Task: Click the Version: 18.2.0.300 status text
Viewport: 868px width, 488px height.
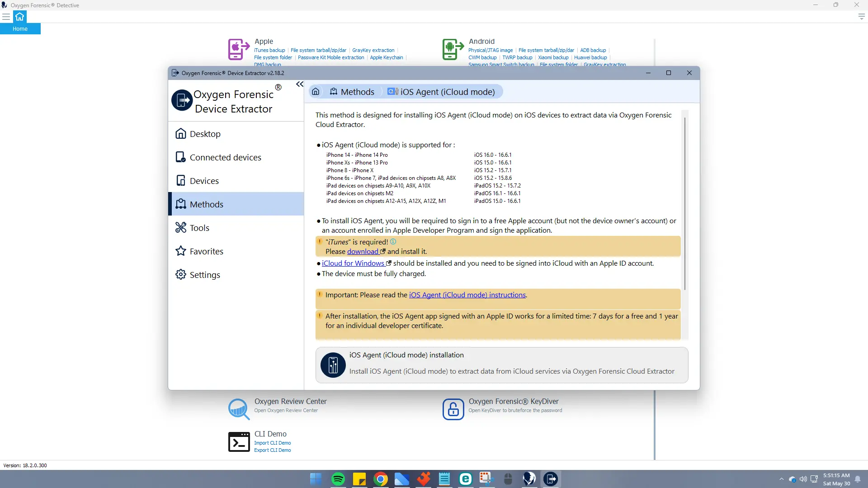Action: click(25, 465)
